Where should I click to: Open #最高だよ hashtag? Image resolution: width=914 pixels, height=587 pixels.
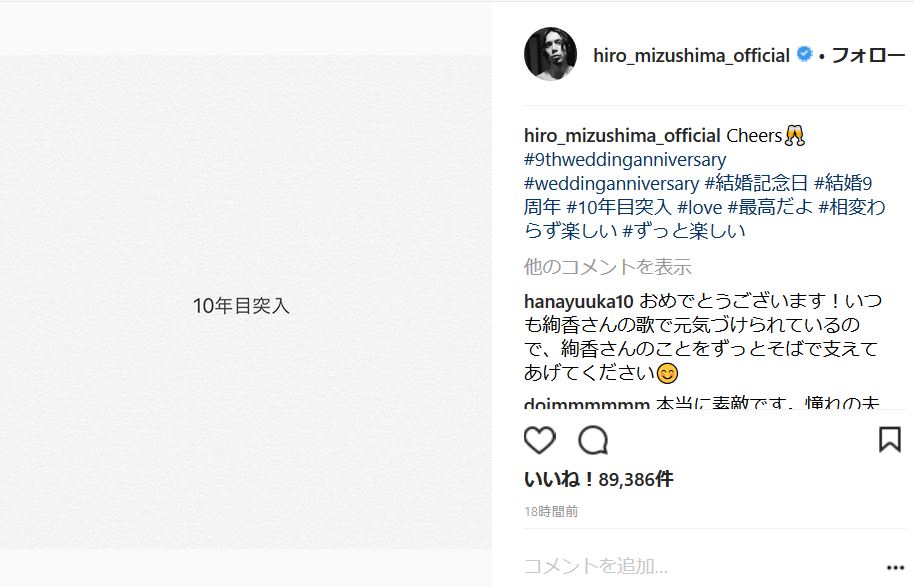tap(771, 207)
